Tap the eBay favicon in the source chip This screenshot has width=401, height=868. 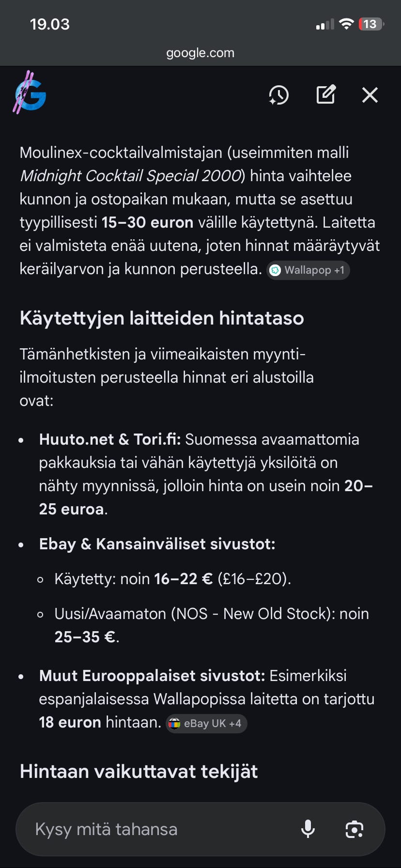175,723
